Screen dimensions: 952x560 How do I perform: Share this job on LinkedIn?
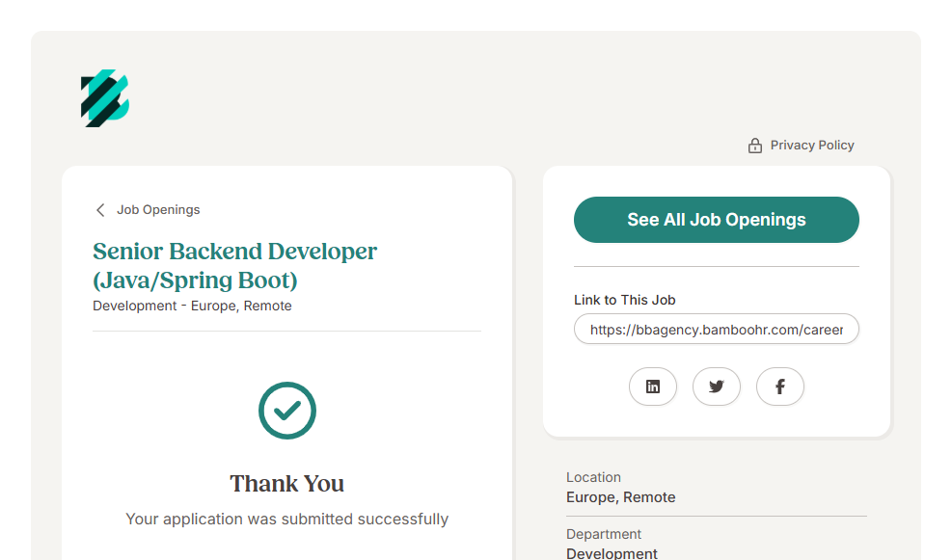(x=653, y=387)
